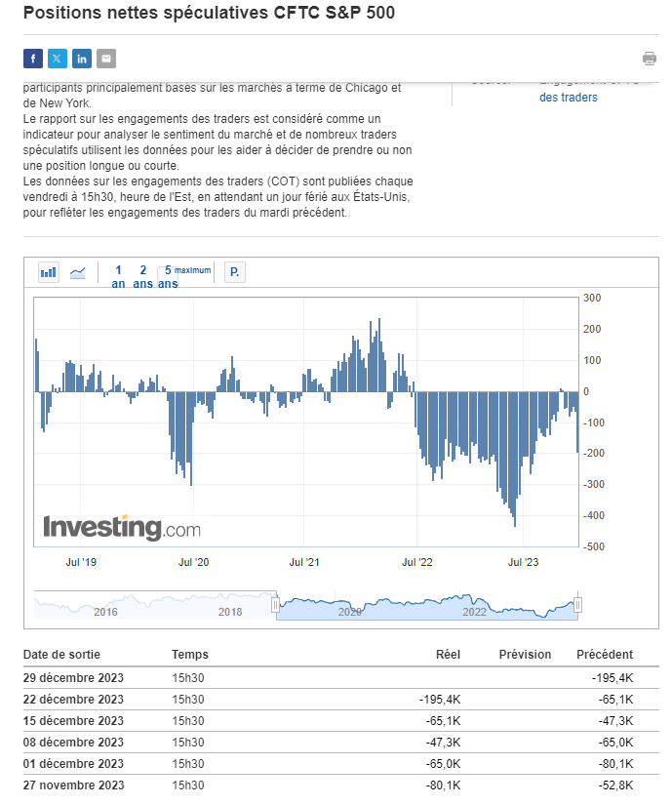Click the right handle of the range navigator

[578, 606]
